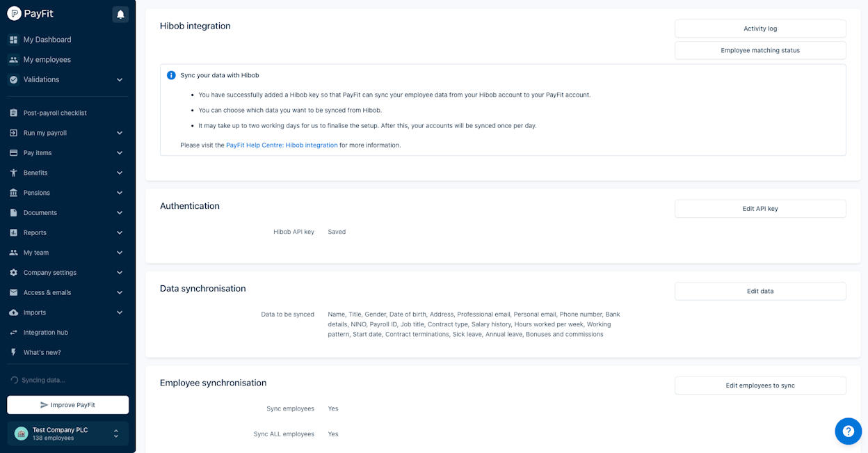Click Edit employees to sync button

(x=760, y=386)
